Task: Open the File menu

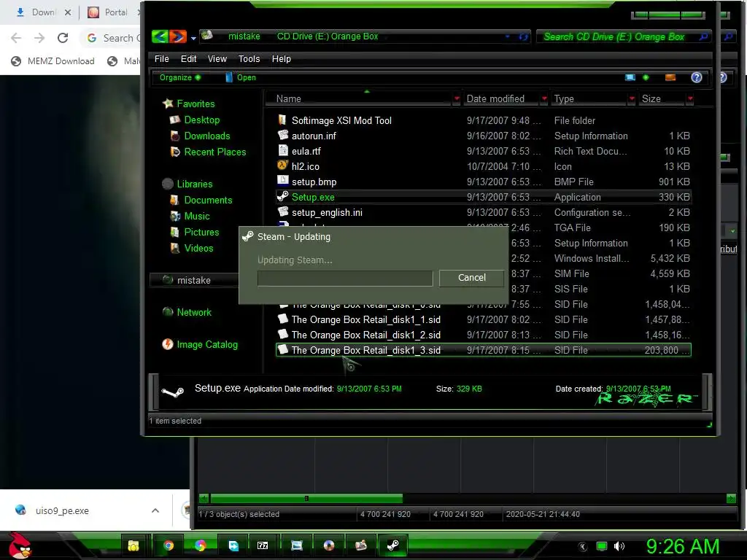Action: tap(161, 58)
